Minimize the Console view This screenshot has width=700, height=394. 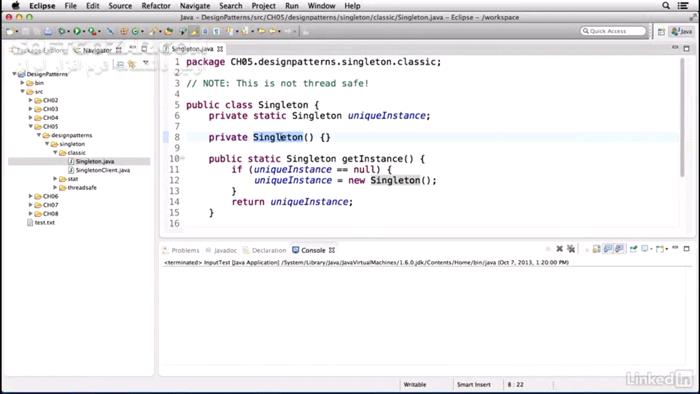coord(675,248)
